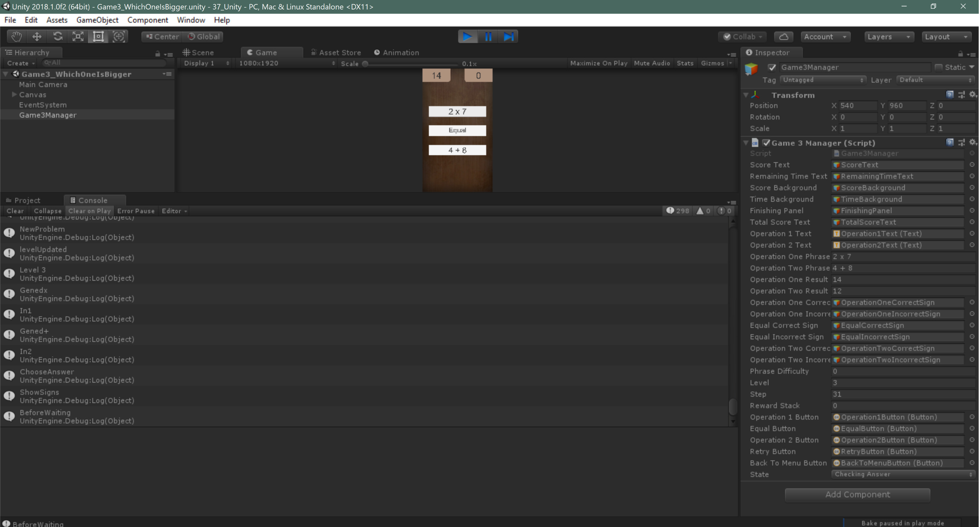This screenshot has height=527, width=980.
Task: Enable the Static checkbox
Action: click(x=939, y=67)
